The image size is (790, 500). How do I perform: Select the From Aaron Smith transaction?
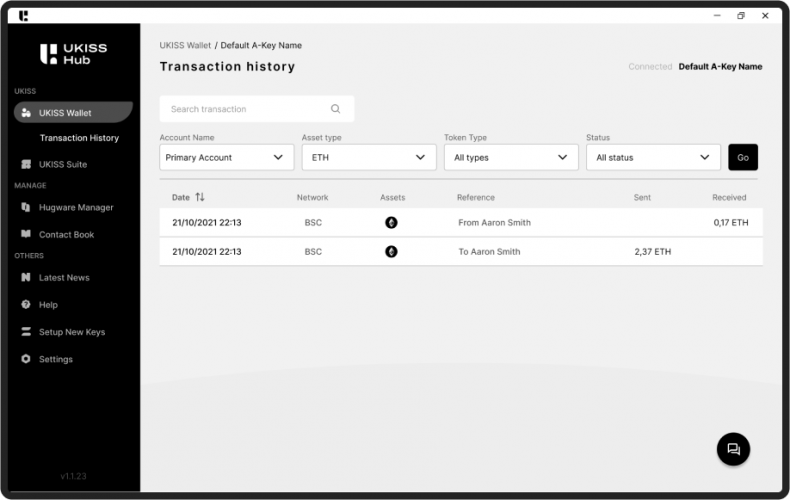click(461, 222)
